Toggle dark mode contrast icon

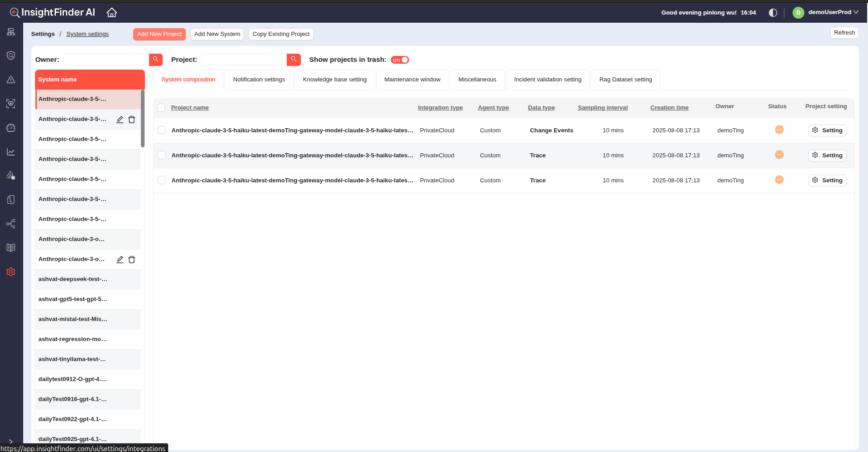pyautogui.click(x=773, y=13)
